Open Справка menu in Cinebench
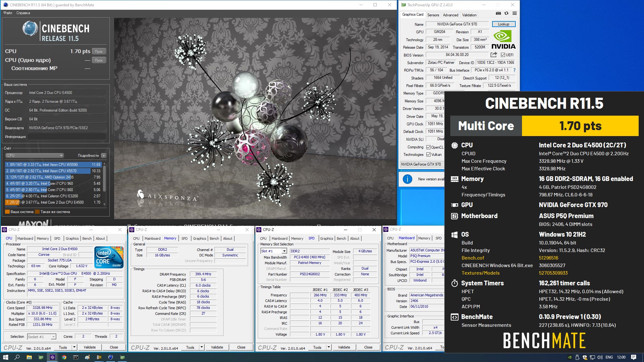The height and width of the screenshot is (362, 644). [23, 13]
